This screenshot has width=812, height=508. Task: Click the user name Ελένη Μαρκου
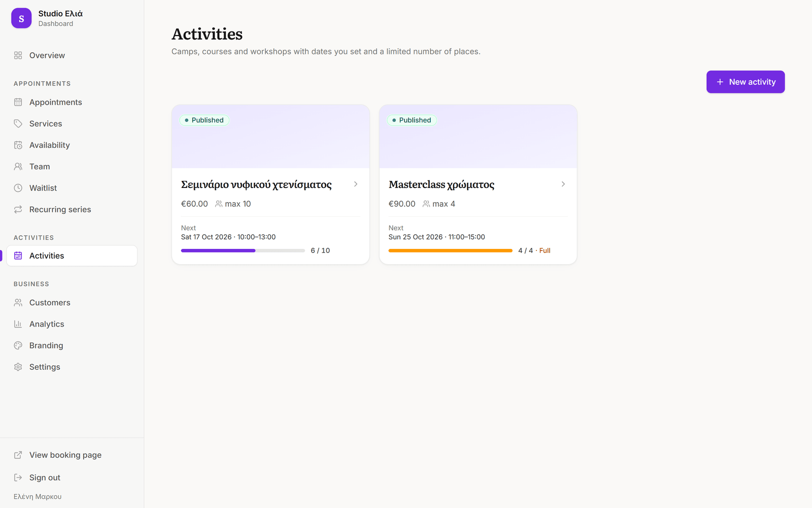pos(38,497)
